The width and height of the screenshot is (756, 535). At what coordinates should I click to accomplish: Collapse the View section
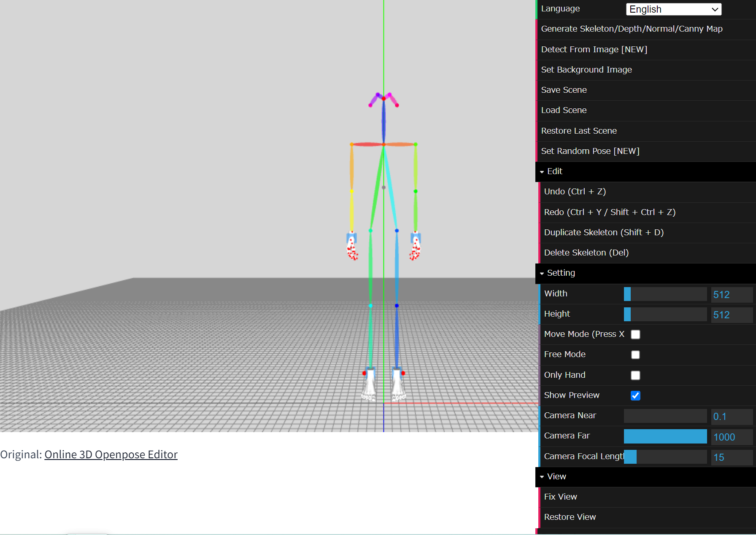[x=542, y=477]
